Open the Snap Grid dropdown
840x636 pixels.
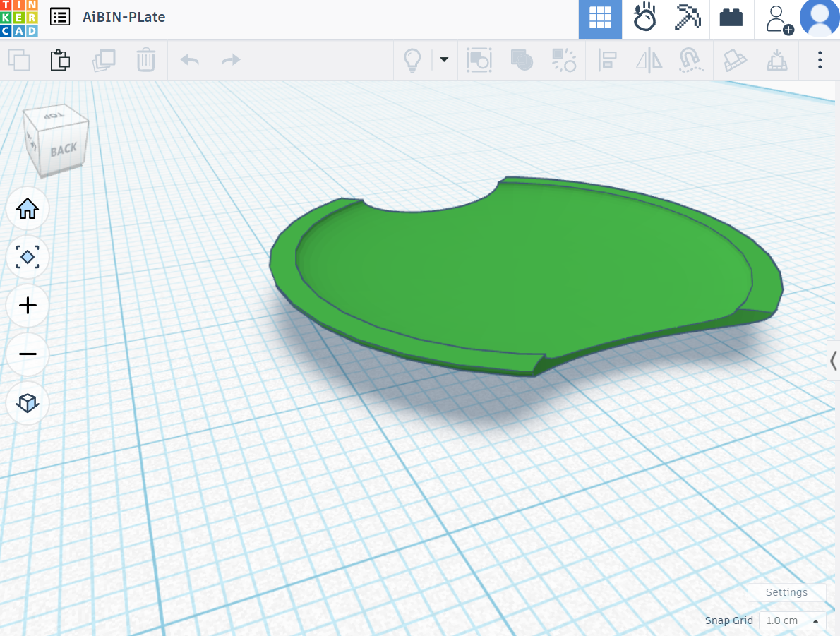point(792,620)
